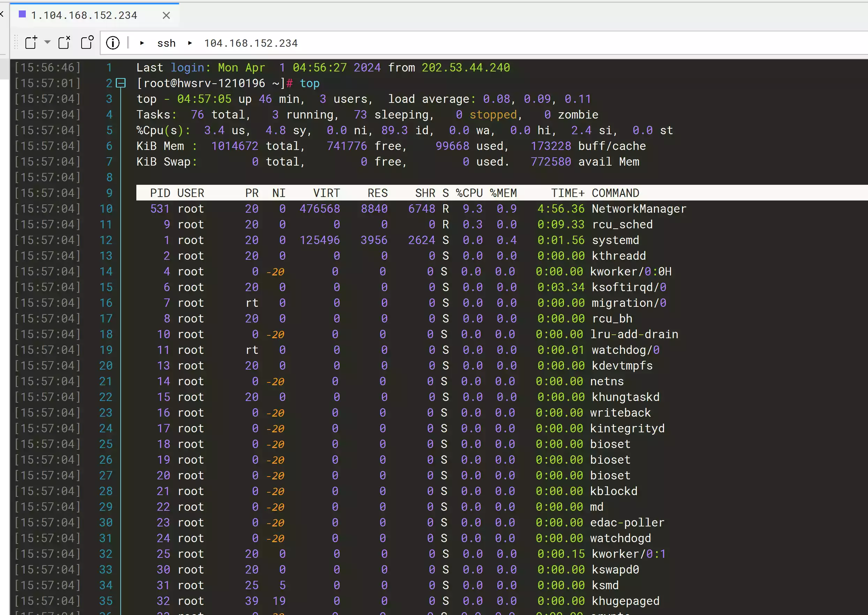Viewport: 868px width, 615px height.
Task: Click the writeback process name
Action: point(620,413)
